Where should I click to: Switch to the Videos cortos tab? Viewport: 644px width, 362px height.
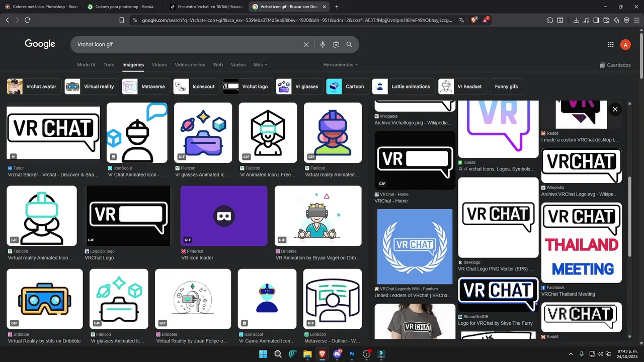(190, 65)
